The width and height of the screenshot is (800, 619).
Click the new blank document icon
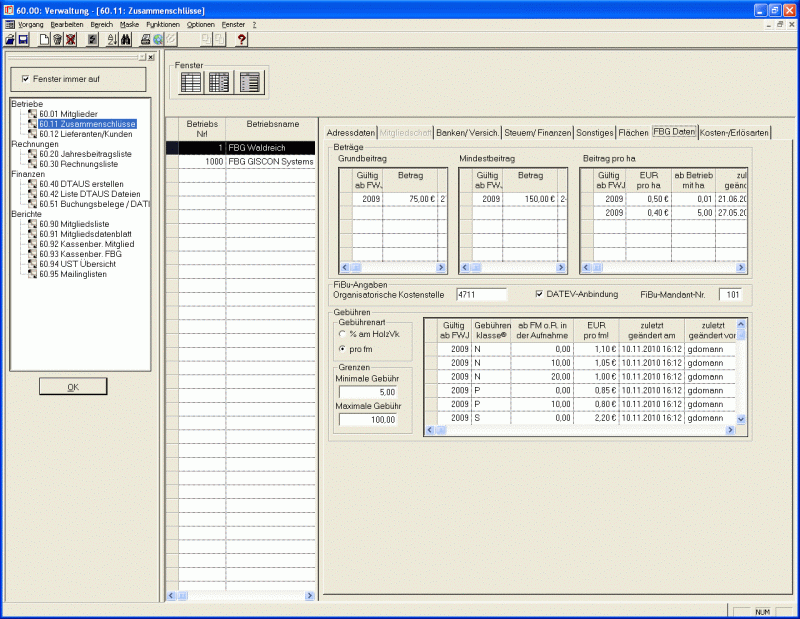click(x=44, y=40)
